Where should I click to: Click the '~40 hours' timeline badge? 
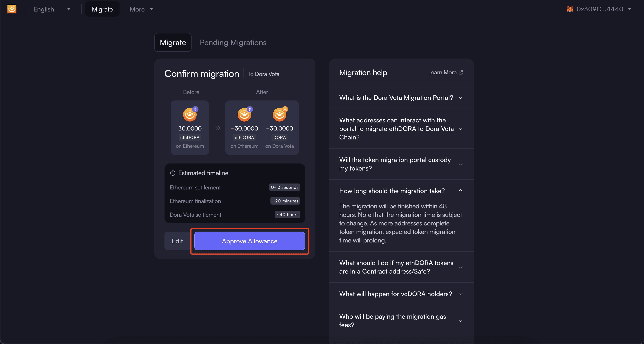pos(287,215)
